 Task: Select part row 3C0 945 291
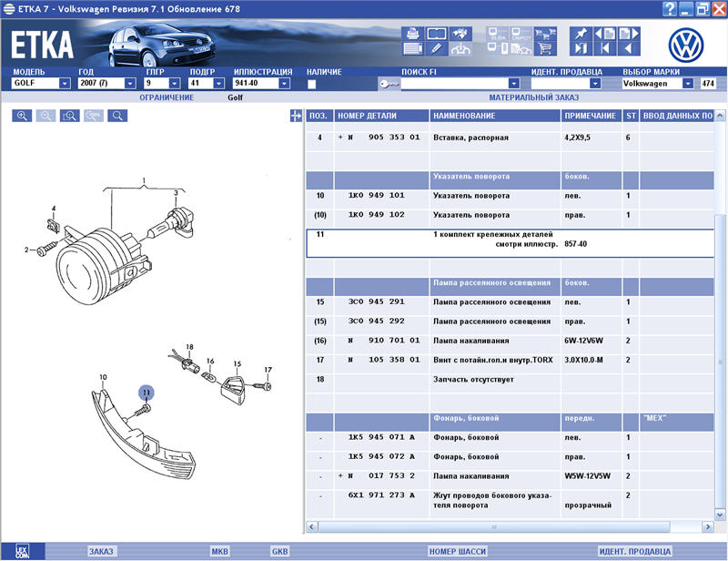tap(510, 302)
